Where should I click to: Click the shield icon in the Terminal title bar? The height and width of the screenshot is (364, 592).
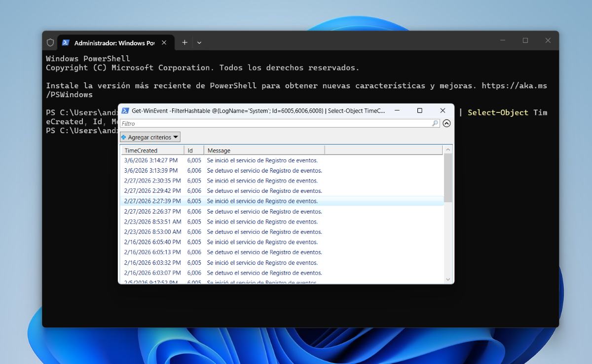pos(50,42)
